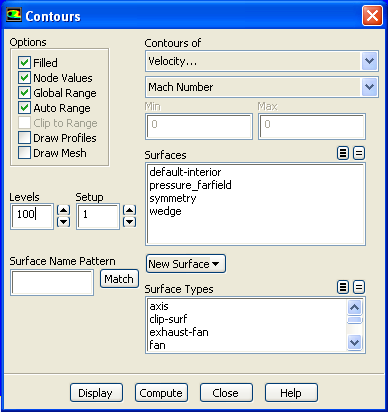
Task: Click the Display button
Action: [x=96, y=393]
